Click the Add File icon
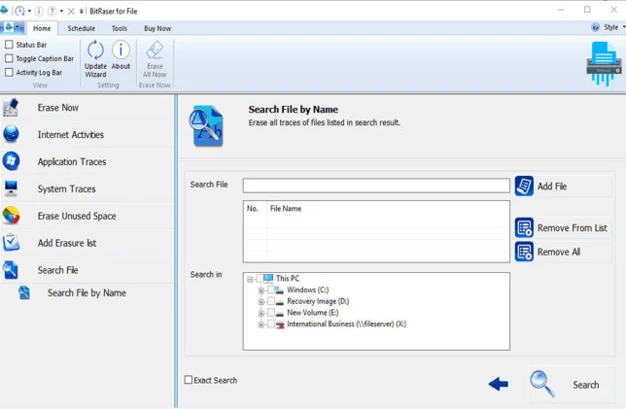 tap(524, 186)
